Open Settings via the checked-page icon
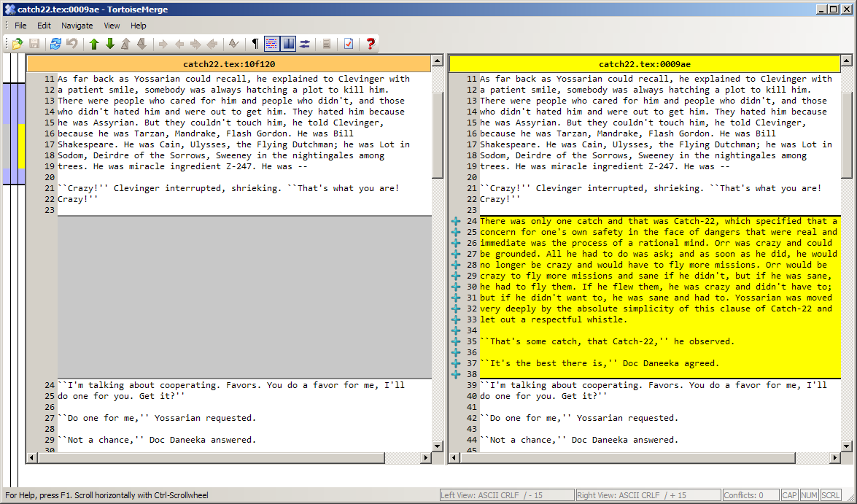The height and width of the screenshot is (504, 857). (x=349, y=44)
